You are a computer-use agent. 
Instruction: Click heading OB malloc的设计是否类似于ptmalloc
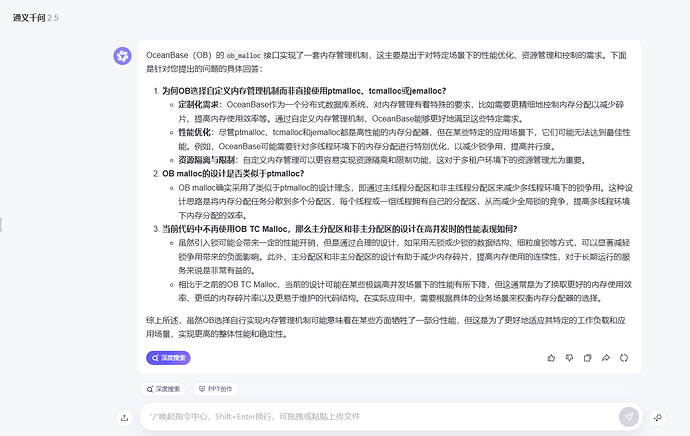233,173
